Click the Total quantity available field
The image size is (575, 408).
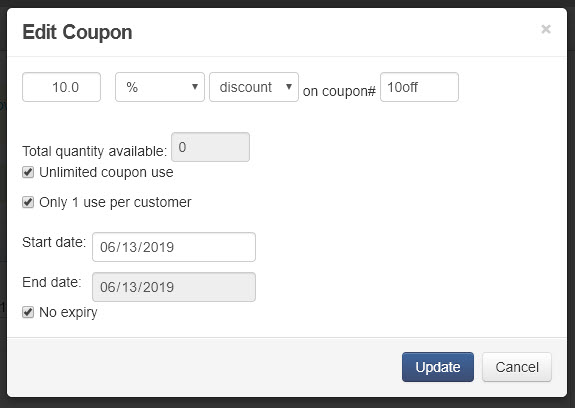click(210, 147)
